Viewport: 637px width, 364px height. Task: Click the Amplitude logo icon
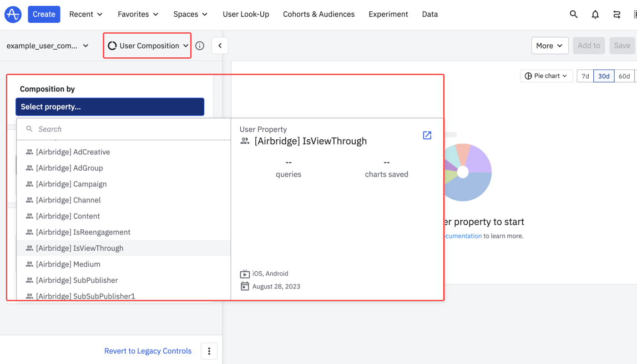pyautogui.click(x=13, y=14)
